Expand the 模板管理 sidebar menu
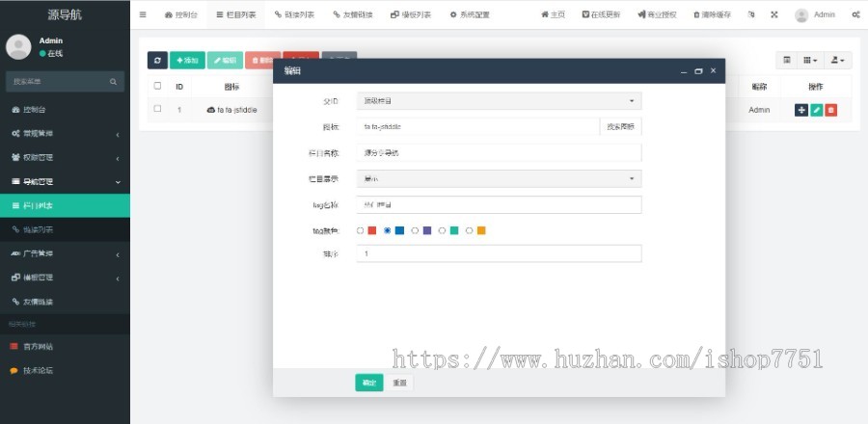 [x=65, y=278]
